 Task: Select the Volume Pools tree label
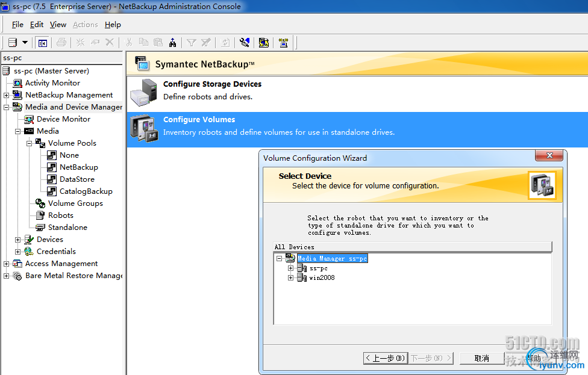coord(72,143)
